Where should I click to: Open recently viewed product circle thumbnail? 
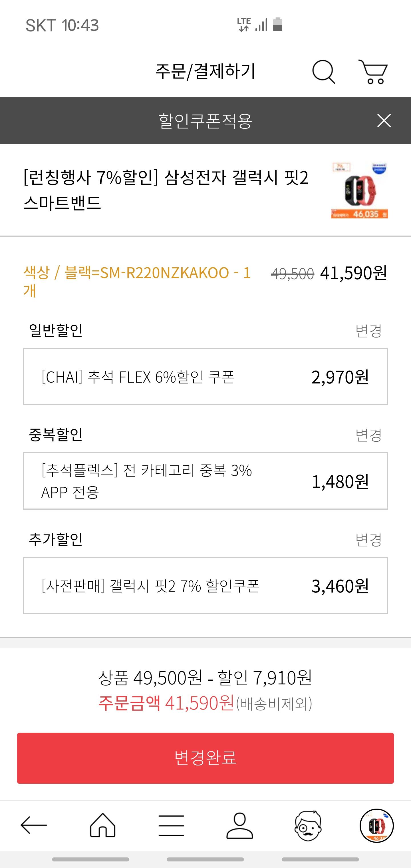377,825
